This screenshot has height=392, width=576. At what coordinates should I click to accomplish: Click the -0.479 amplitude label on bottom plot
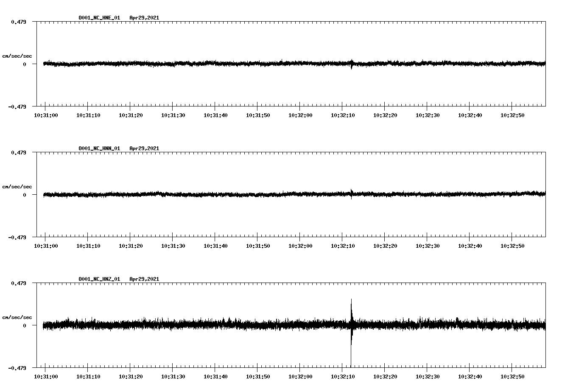click(18, 367)
